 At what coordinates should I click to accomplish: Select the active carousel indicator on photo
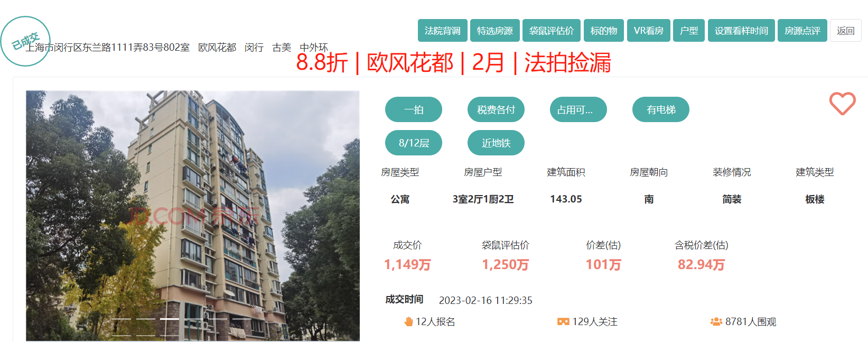170,319
